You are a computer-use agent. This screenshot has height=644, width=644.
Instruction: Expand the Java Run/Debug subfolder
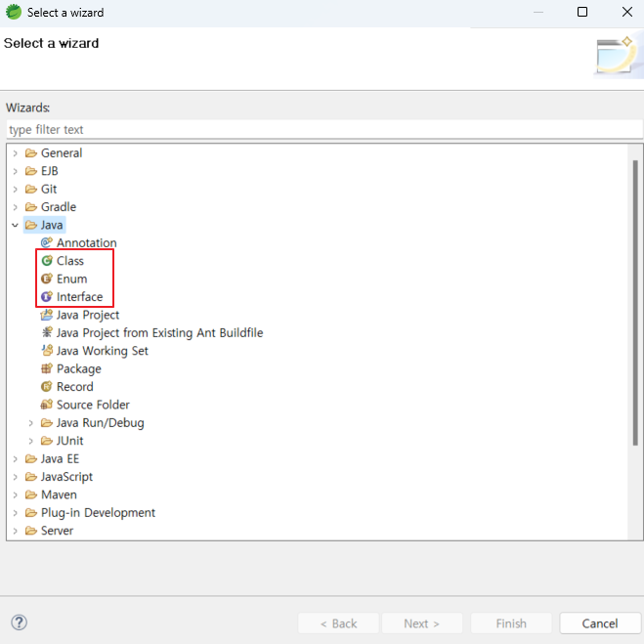(31, 422)
